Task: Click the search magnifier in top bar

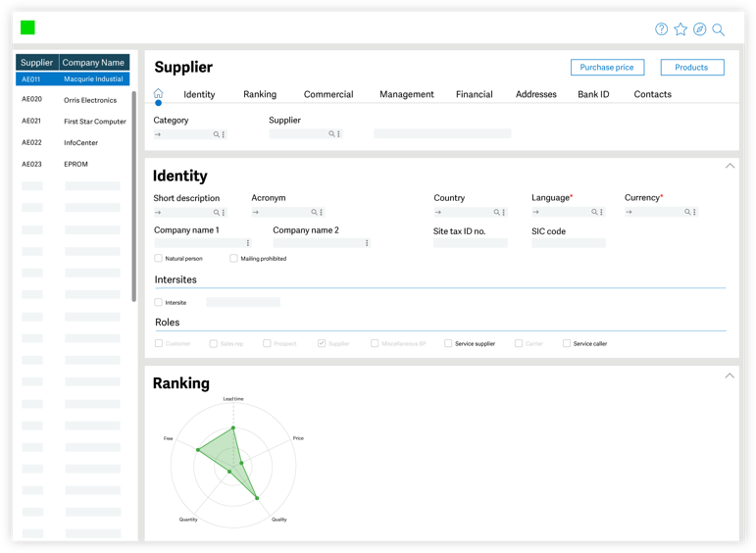Action: [719, 29]
